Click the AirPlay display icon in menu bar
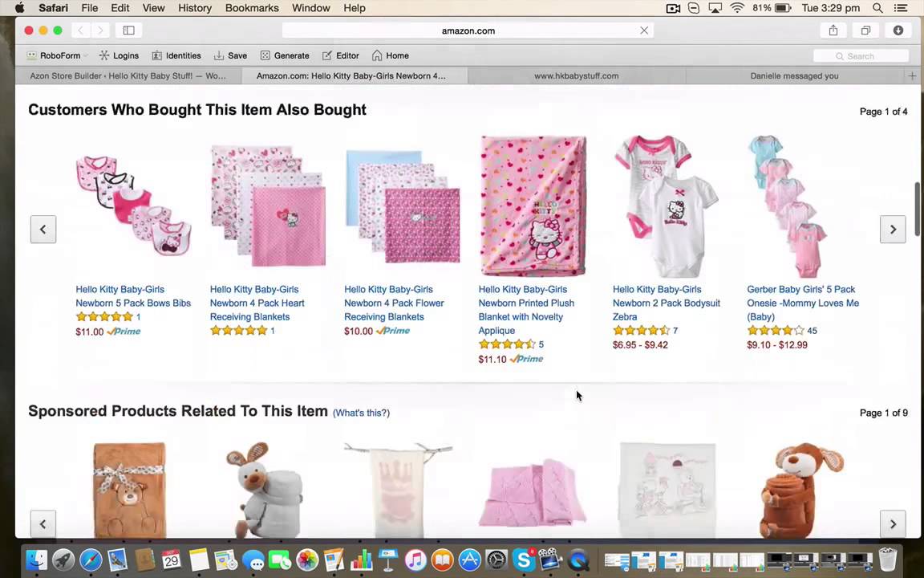 [x=715, y=8]
